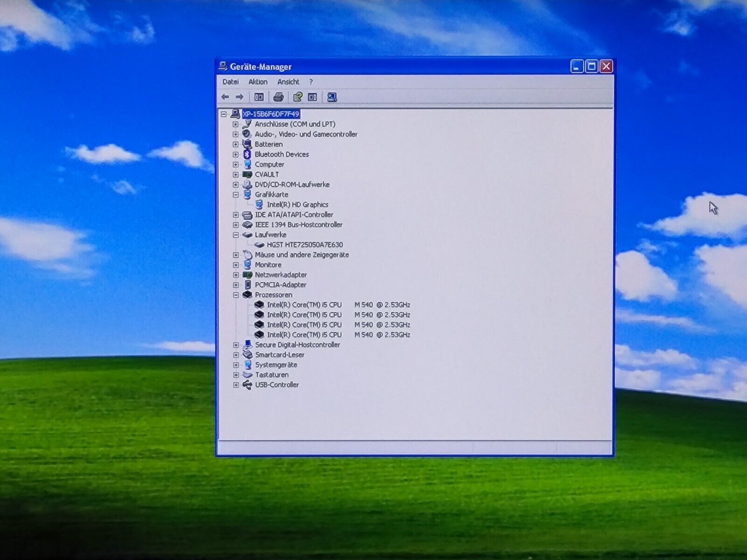The width and height of the screenshot is (747, 560).
Task: Click the Print toolbar icon
Action: click(x=278, y=97)
